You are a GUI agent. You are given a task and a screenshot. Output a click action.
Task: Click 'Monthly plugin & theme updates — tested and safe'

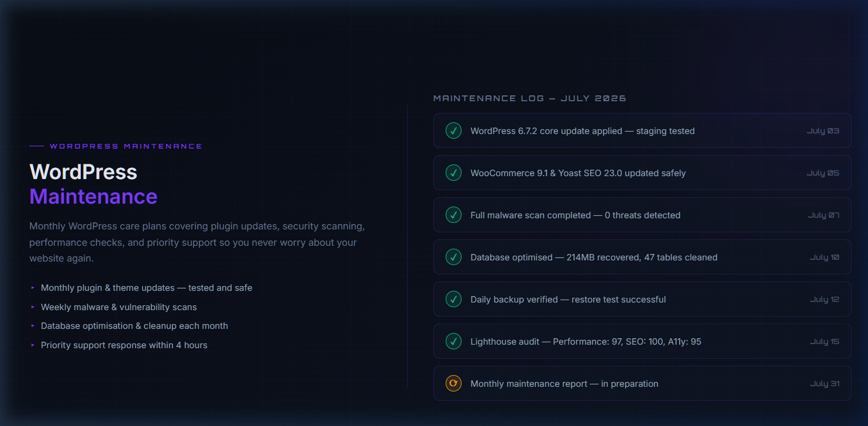coord(147,288)
